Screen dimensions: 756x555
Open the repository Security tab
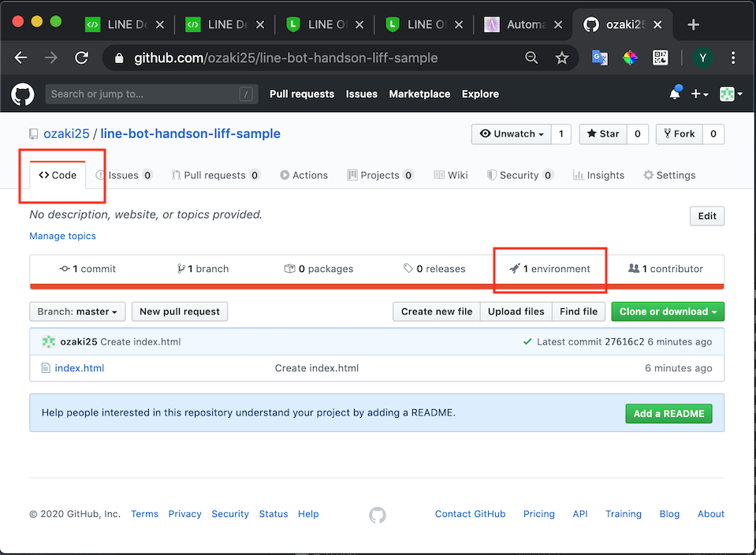tap(520, 176)
